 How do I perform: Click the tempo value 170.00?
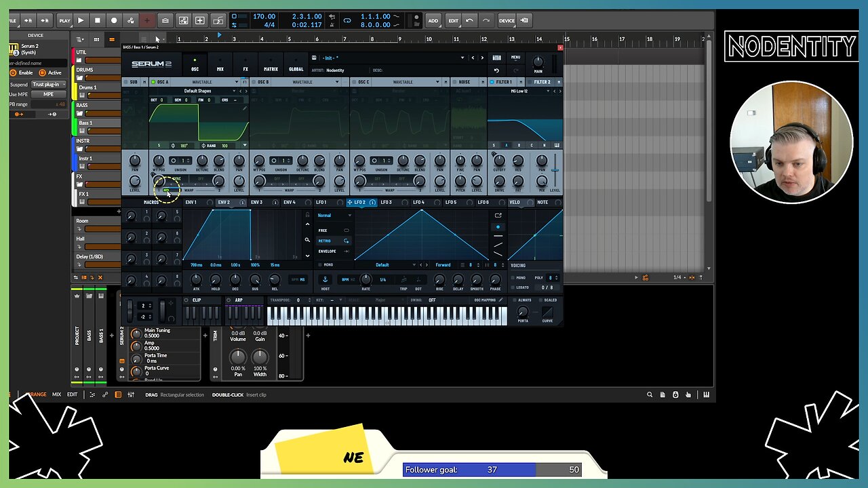(x=264, y=16)
